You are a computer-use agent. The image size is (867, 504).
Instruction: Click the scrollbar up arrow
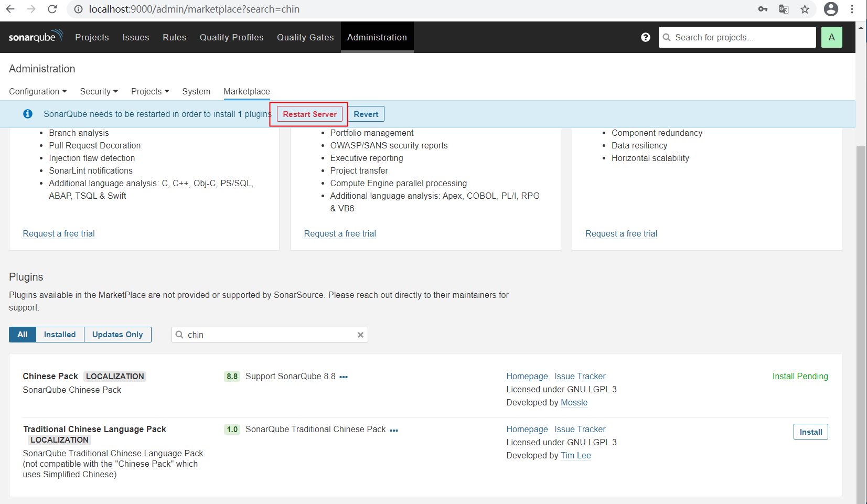point(861,27)
